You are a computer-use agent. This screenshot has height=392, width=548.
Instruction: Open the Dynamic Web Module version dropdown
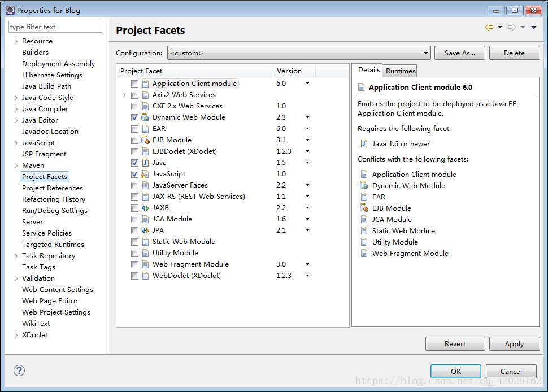307,117
